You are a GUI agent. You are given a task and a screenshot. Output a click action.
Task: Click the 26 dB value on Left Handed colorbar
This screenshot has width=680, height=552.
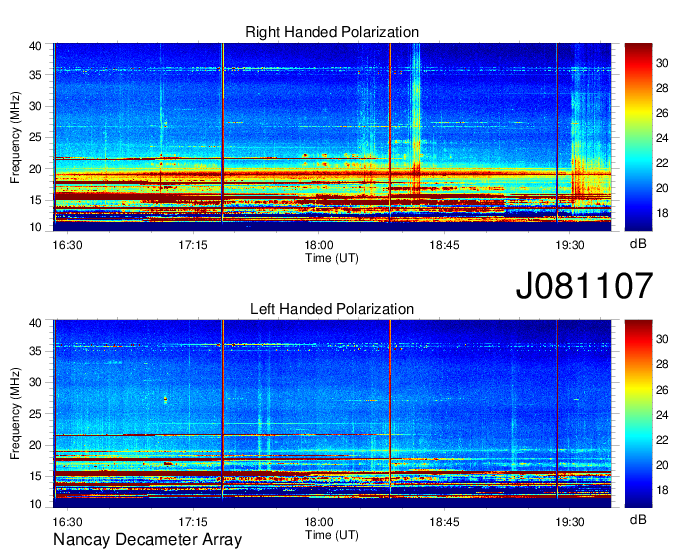coord(662,390)
